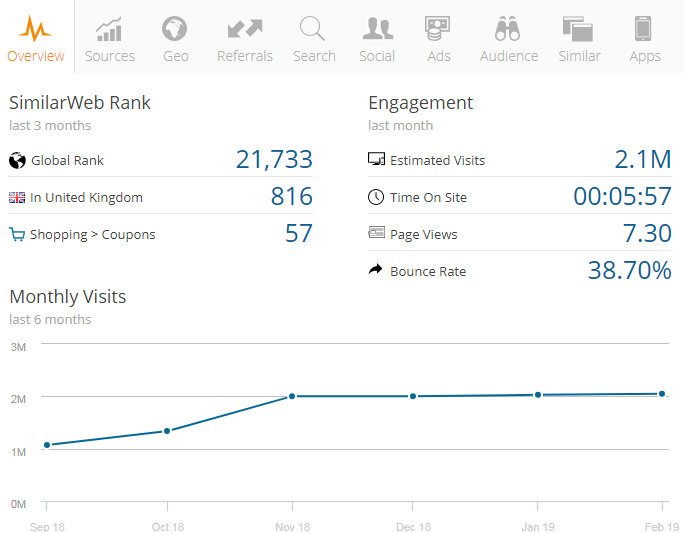Click the Time On Site label
The image size is (684, 533).
[428, 198]
